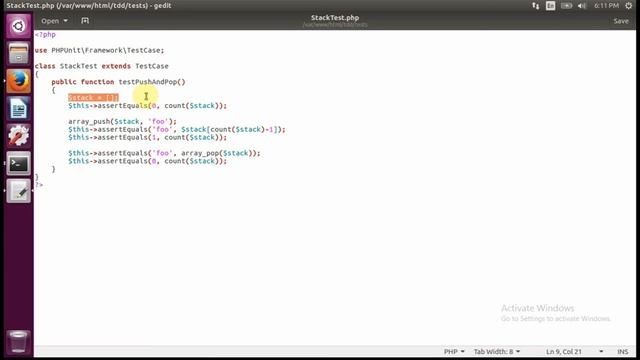Create new document with toolbar icon
640x360 pixels.
coord(85,21)
